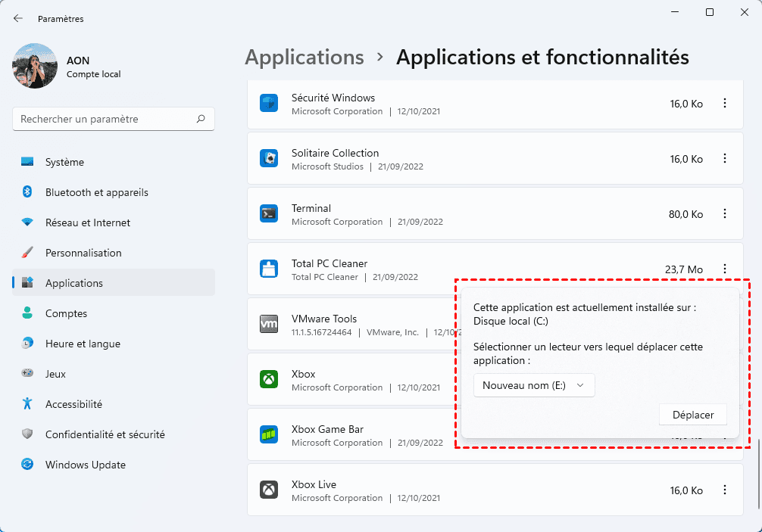Go to Système settings
762x532 pixels.
(64, 162)
